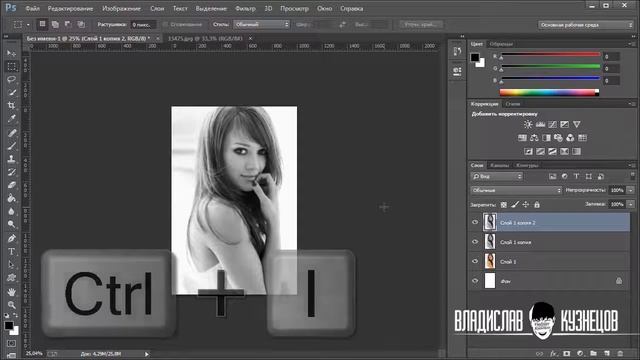This screenshot has height=360, width=640.
Task: Hide the 'Слой 1 копия' layer
Action: pyautogui.click(x=475, y=242)
